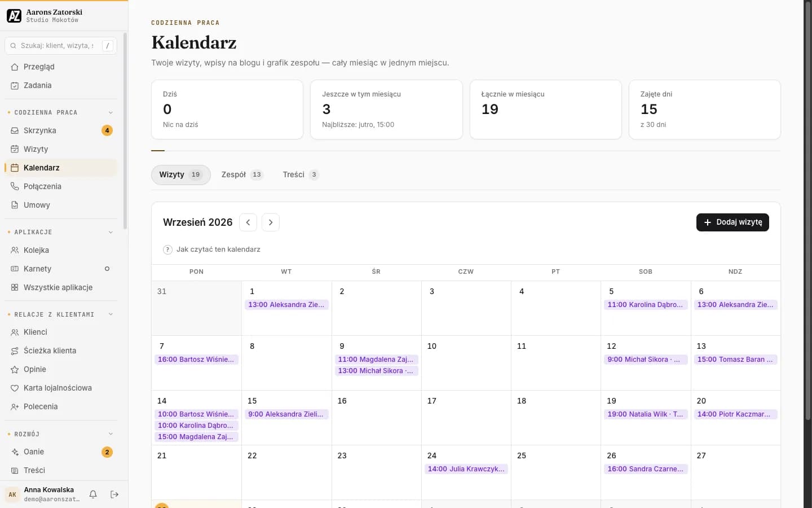The width and height of the screenshot is (812, 508).
Task: Open the Klienci users icon
Action: coord(15,332)
